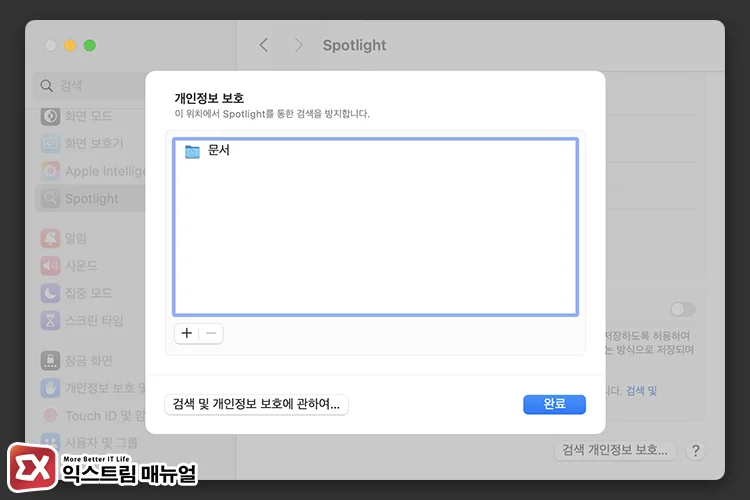
Task: Open 스크린 타임 in sidebar
Action: tap(91, 320)
